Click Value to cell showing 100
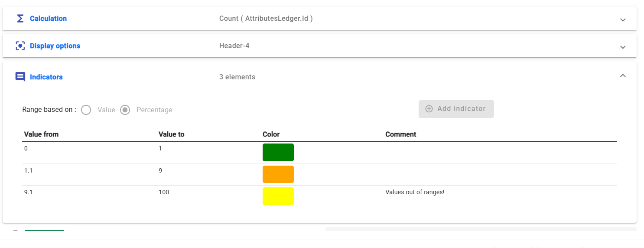 pyautogui.click(x=164, y=192)
